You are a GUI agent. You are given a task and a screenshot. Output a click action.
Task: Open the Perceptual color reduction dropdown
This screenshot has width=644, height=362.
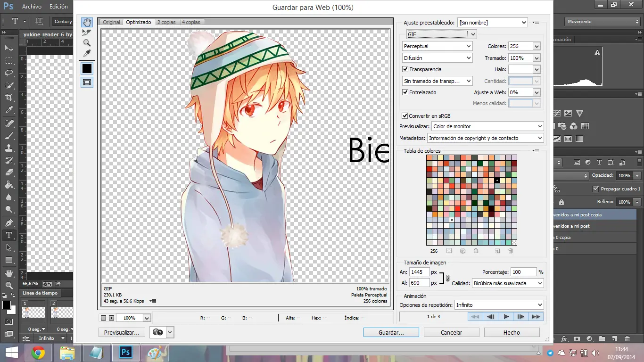click(x=437, y=46)
